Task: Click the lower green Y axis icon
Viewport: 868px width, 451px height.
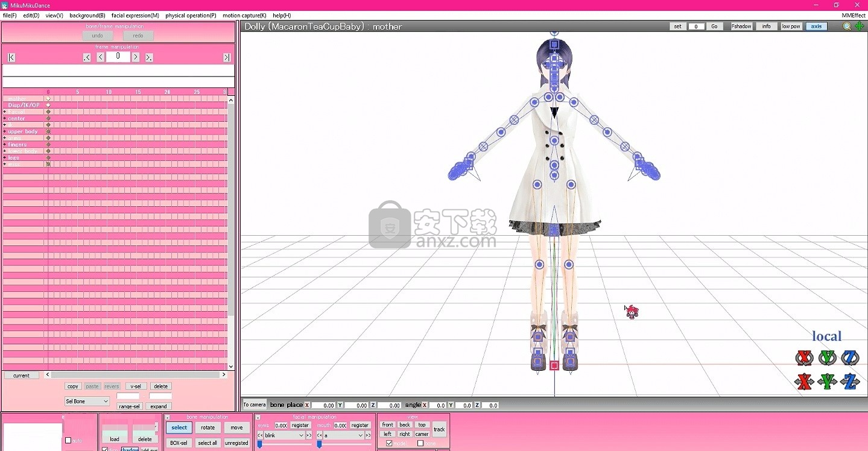Action: click(x=827, y=381)
